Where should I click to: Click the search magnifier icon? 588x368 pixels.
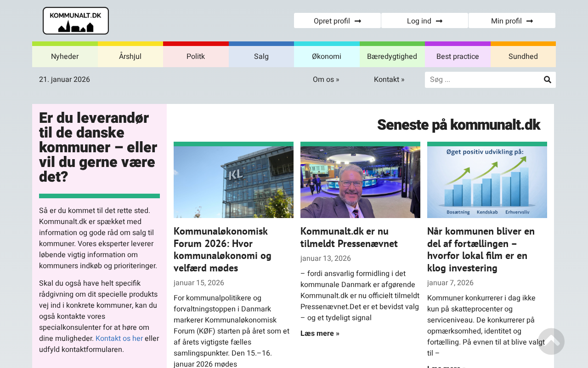[x=548, y=80]
